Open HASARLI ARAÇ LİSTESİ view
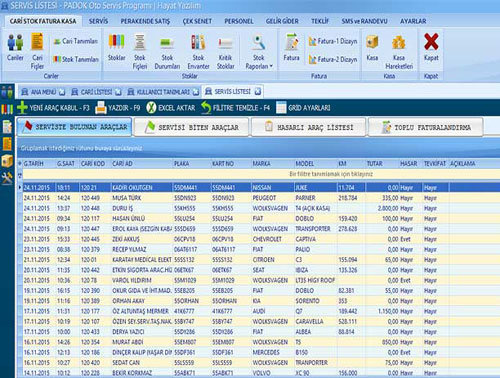 coord(309,127)
